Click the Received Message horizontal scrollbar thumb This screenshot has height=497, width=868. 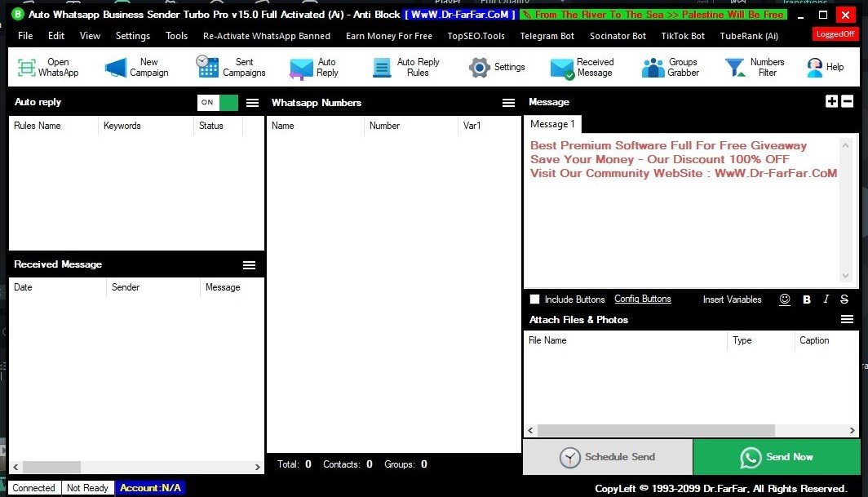[51, 467]
